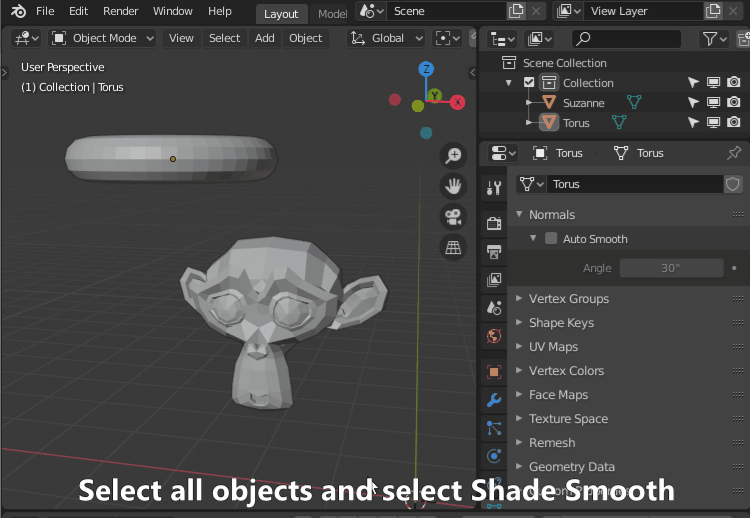The image size is (750, 518).
Task: Open the outliner filter dropdown
Action: click(714, 39)
